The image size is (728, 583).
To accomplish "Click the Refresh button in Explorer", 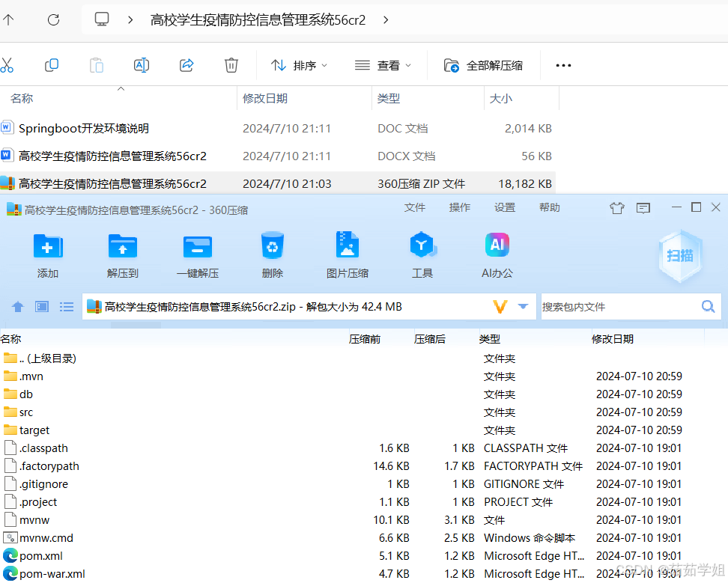I will click(53, 19).
